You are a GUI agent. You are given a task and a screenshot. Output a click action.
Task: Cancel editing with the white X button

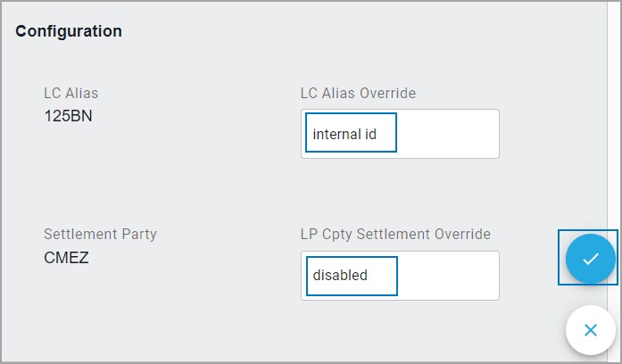(590, 330)
